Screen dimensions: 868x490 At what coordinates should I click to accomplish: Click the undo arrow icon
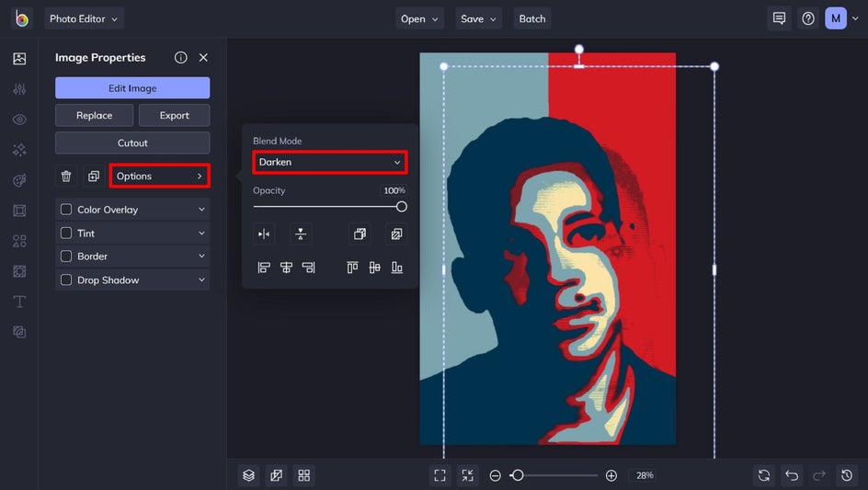792,475
